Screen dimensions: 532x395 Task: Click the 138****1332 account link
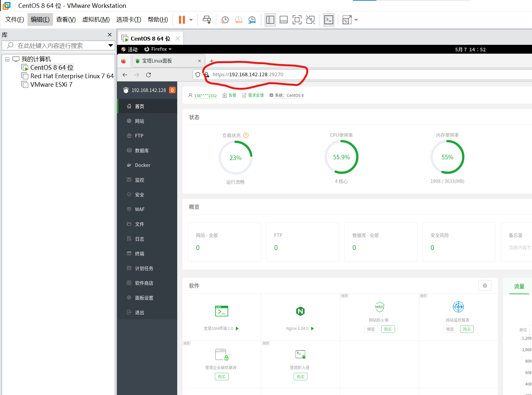(205, 96)
